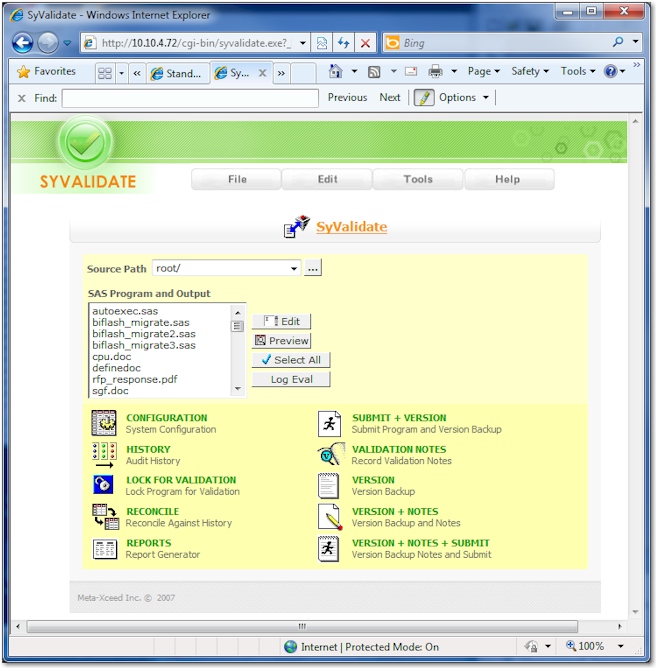Open the Safety menu dropdown
Image resolution: width=658 pixels, height=670 pixels.
pos(530,71)
